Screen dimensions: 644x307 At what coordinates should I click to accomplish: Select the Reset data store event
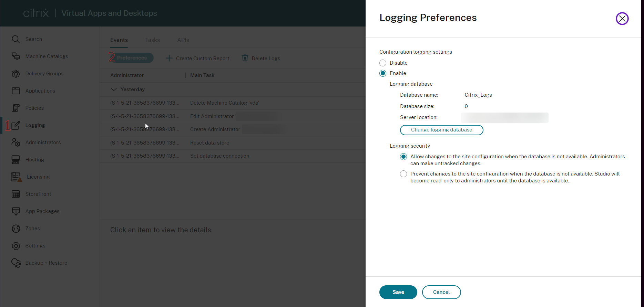coord(233,143)
